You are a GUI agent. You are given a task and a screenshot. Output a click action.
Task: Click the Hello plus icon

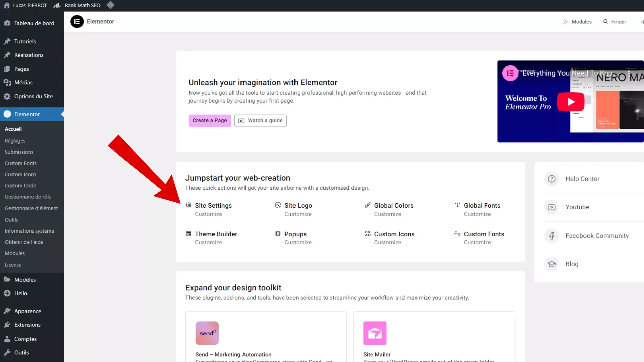pos(7,293)
